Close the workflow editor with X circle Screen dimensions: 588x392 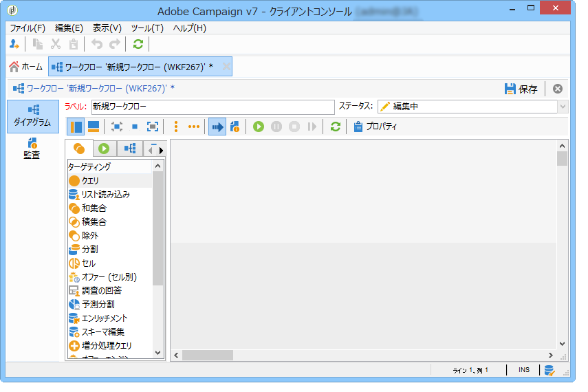[558, 89]
